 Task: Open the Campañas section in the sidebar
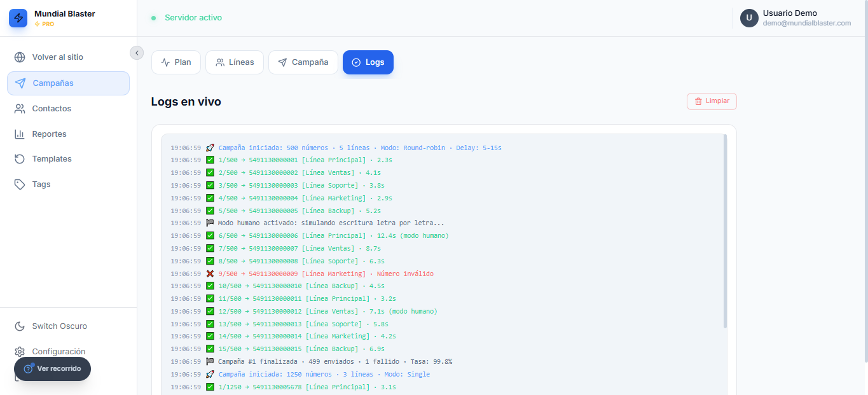(68, 83)
